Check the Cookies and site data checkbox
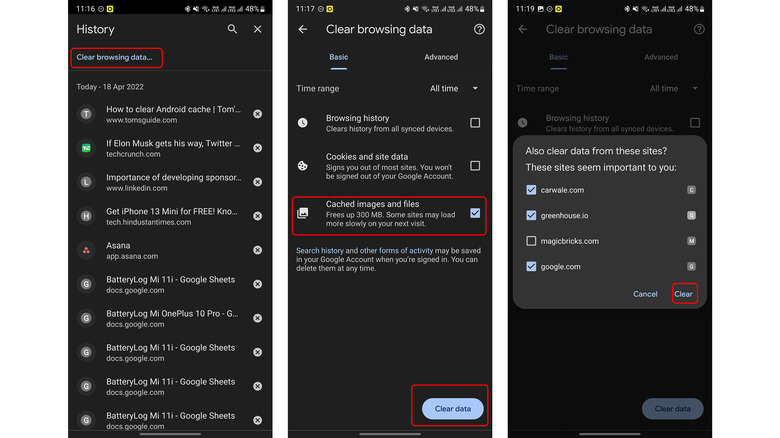The image size is (780, 438). [475, 165]
